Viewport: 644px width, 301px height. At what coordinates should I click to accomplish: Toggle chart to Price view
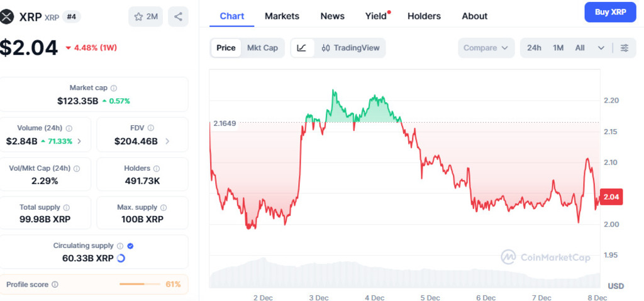(226, 48)
